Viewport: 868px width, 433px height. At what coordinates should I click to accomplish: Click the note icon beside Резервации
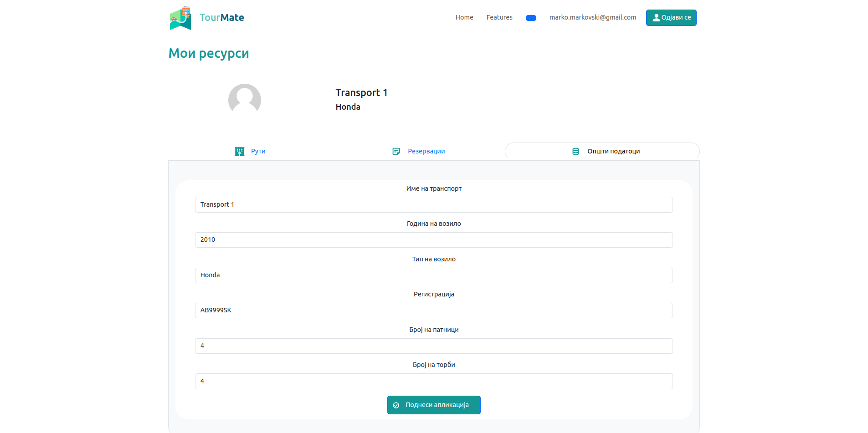click(396, 152)
